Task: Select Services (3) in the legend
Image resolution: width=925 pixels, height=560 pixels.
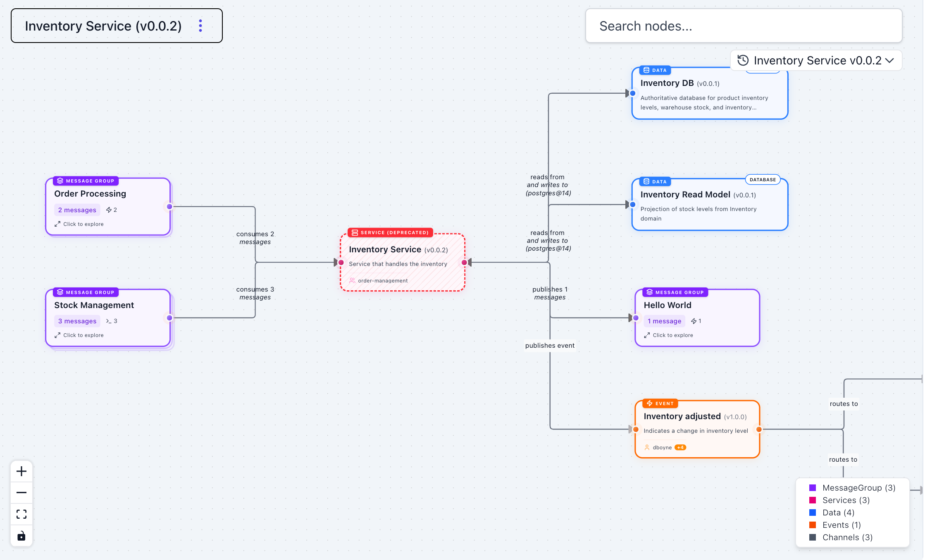Action: tap(846, 500)
